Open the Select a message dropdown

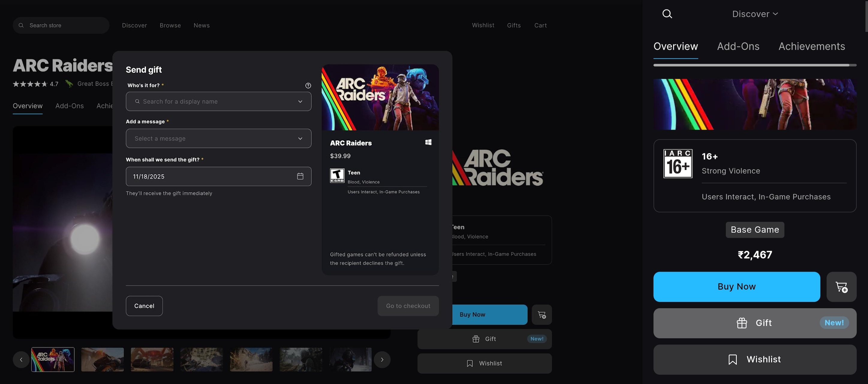pos(218,138)
